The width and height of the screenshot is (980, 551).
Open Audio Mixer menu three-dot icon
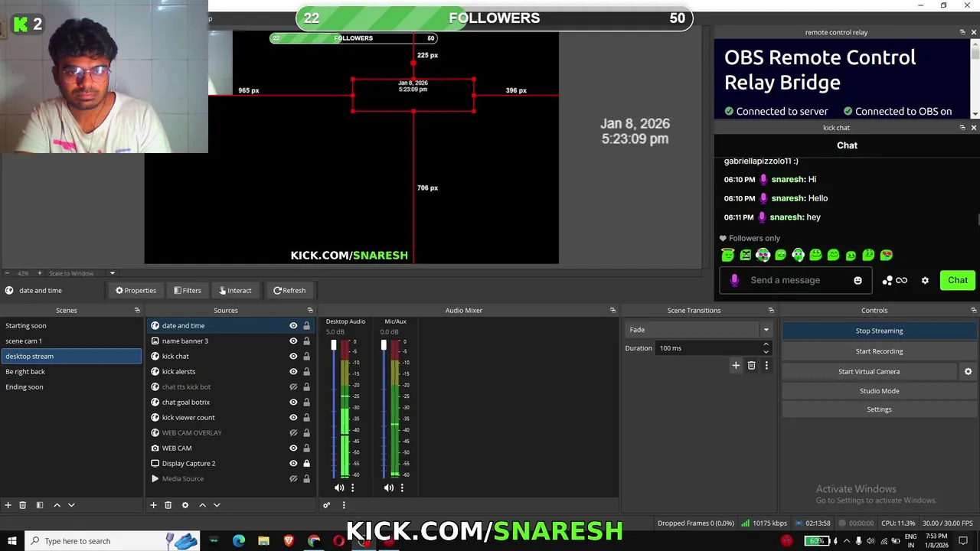coord(344,505)
